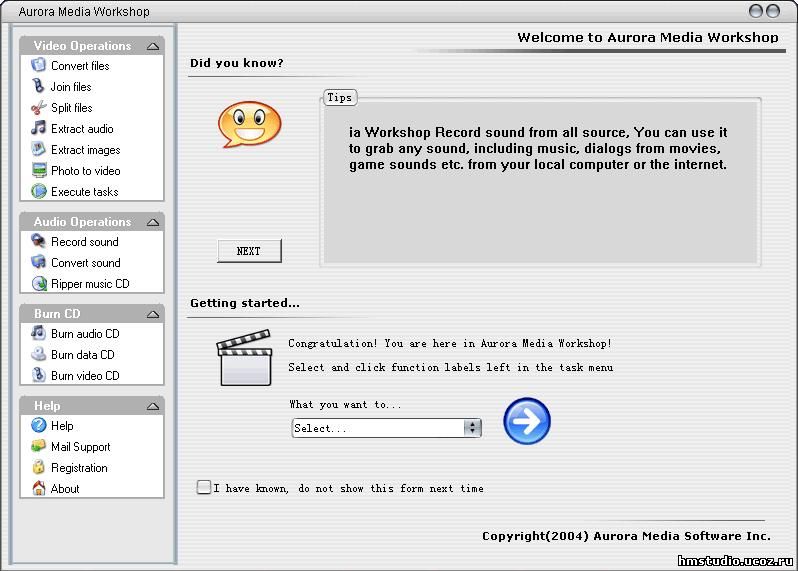Collapse the Burn CD panel
798x571 pixels.
153,315
